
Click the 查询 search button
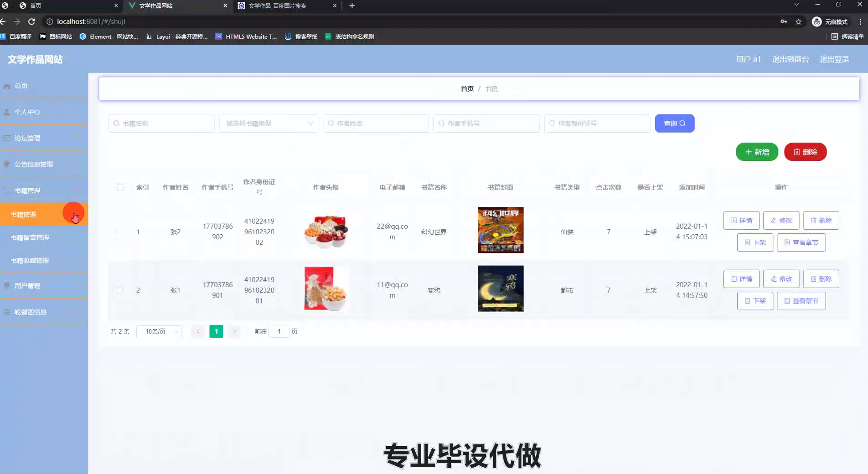point(674,124)
